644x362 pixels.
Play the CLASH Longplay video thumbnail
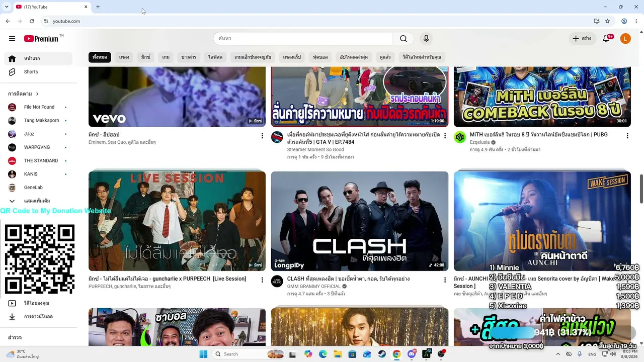click(360, 221)
